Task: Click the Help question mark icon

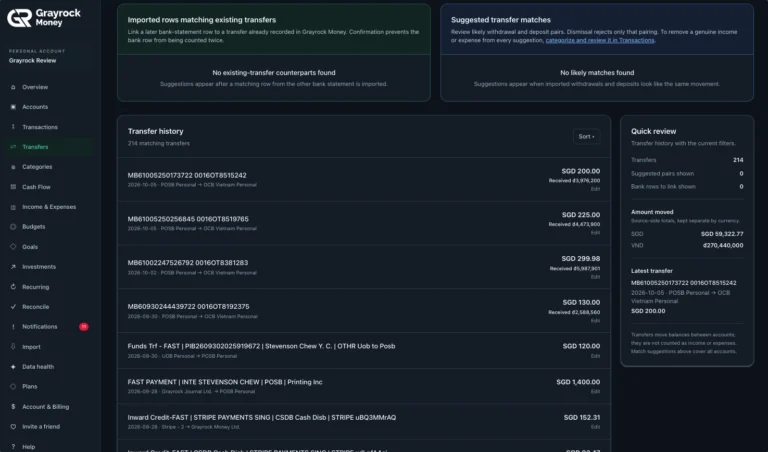Action: 13,447
